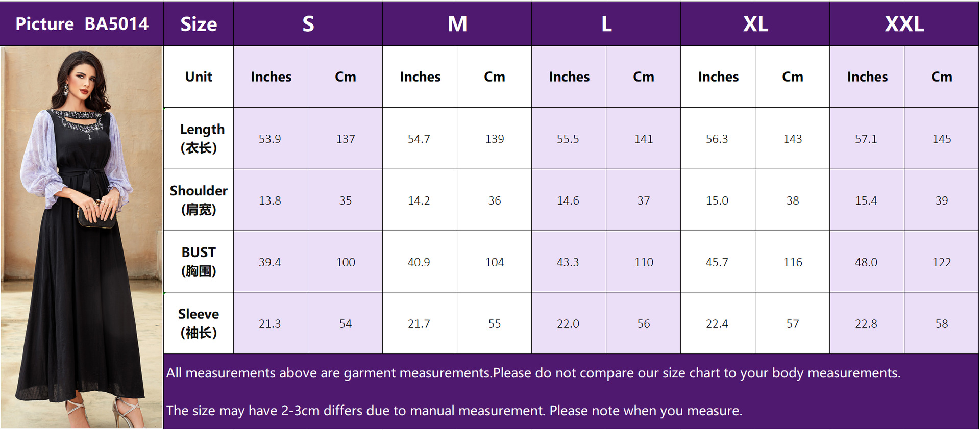Click the M size column header
The height and width of the screenshot is (430, 980).
pos(457,24)
